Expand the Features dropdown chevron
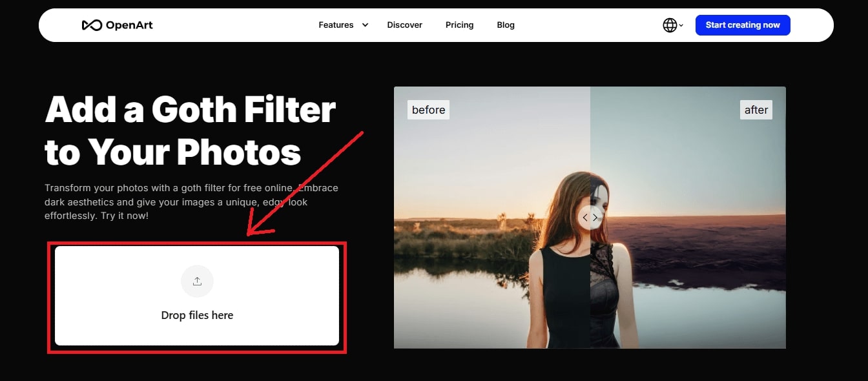The width and height of the screenshot is (868, 381). pos(365,25)
